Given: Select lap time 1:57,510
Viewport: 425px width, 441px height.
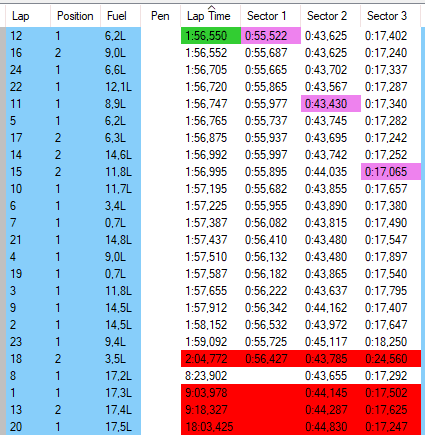Looking at the screenshot, I should pos(206,257).
